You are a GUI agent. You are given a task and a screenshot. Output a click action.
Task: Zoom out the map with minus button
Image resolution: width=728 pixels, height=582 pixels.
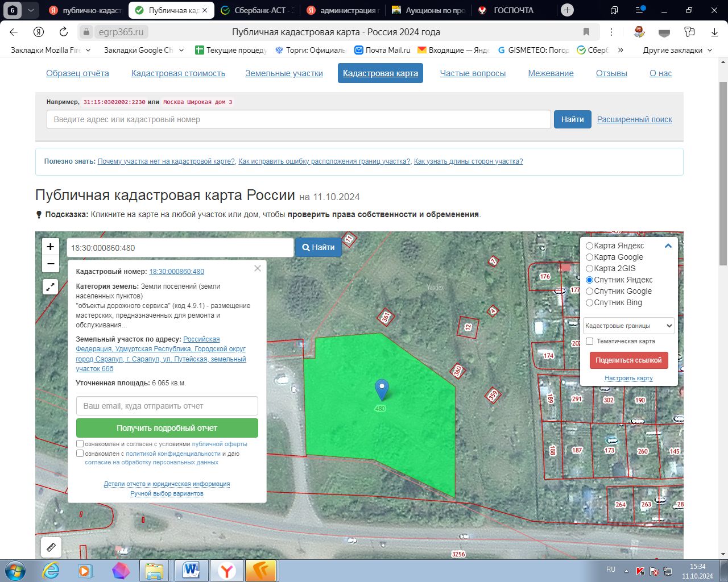click(51, 264)
